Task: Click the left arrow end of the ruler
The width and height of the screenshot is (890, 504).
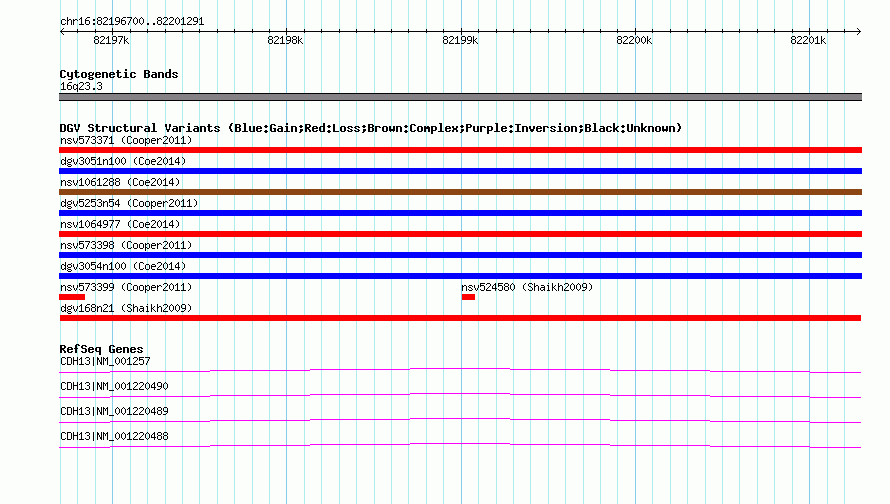Action: 62,32
